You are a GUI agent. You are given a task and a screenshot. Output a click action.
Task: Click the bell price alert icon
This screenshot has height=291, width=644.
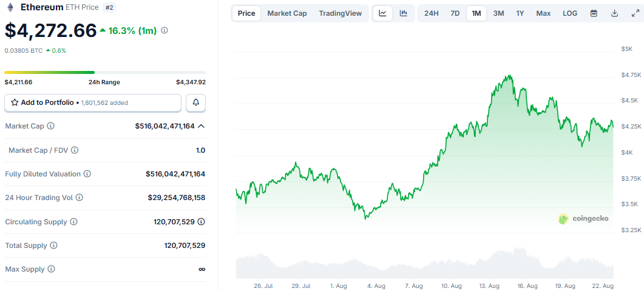pyautogui.click(x=196, y=102)
